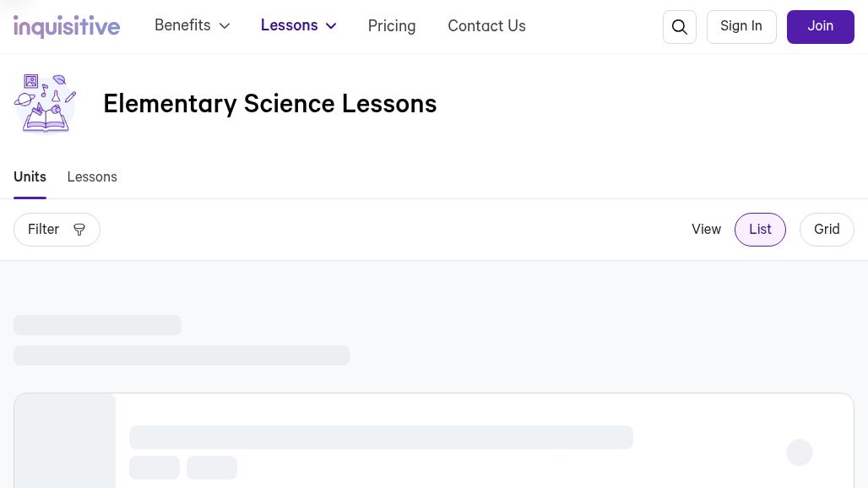The image size is (868, 488).
Task: Select the List view toggle
Action: point(760,230)
